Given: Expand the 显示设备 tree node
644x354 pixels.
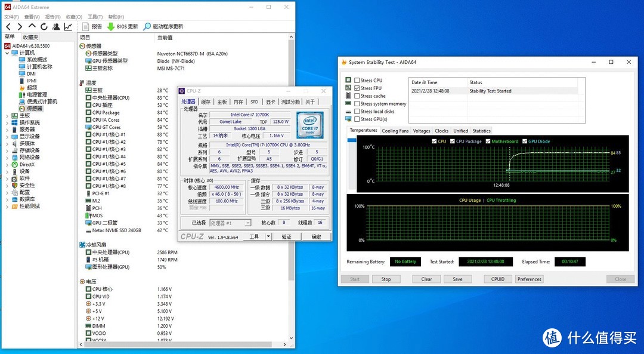Looking at the screenshot, I should point(7,137).
